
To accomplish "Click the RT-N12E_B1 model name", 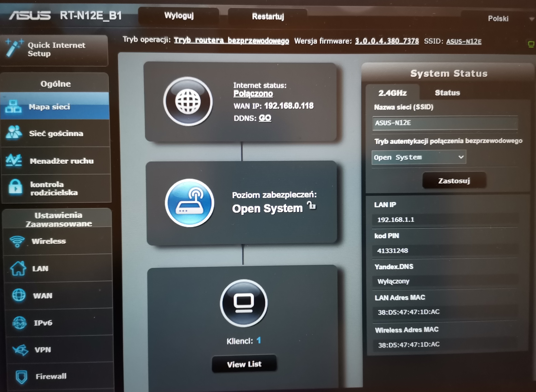I will 91,16.
